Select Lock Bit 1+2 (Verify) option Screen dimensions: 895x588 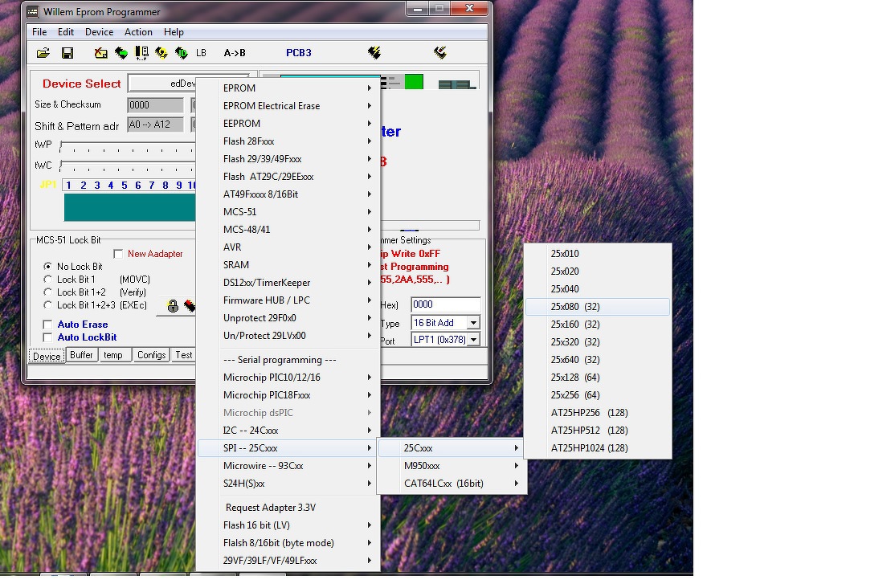[48, 292]
